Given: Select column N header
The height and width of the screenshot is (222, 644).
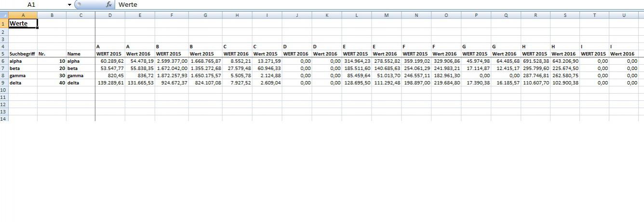Looking at the screenshot, I should pos(416,15).
